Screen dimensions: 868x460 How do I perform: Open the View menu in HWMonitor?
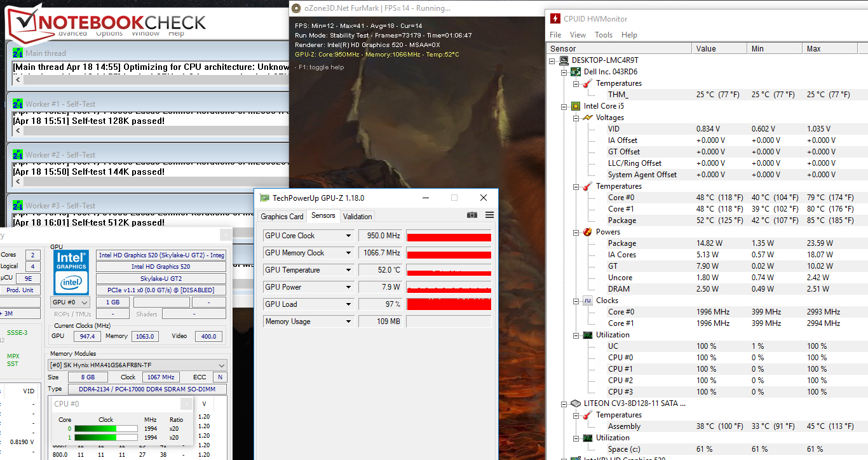pyautogui.click(x=578, y=35)
